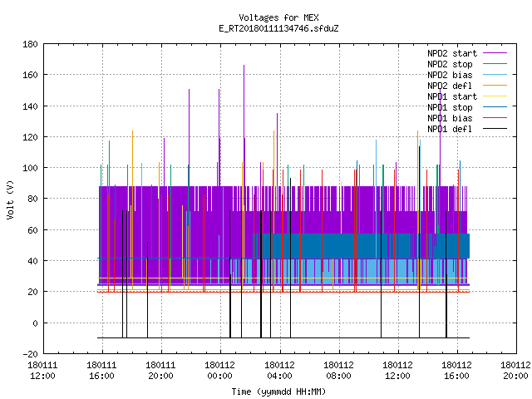This screenshot has width=532, height=399.
Task: Select the filename E_RT20180111134746.sfduZ subtitle
Action: coord(278,28)
